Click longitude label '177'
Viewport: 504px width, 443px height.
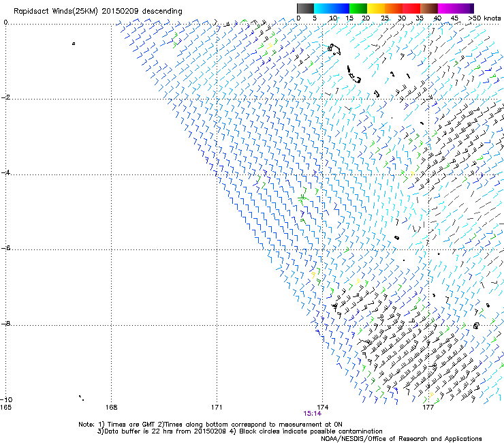pos(428,408)
